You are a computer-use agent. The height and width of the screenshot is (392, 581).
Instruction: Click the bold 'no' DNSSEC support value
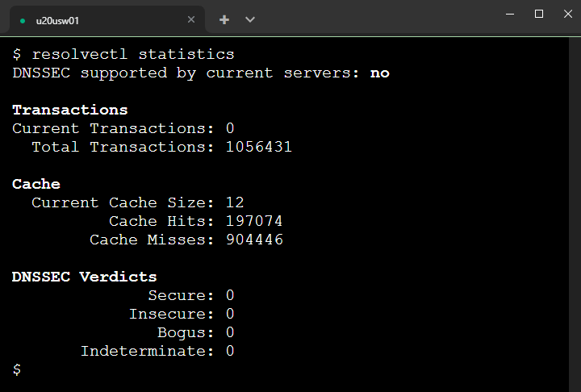(x=380, y=73)
